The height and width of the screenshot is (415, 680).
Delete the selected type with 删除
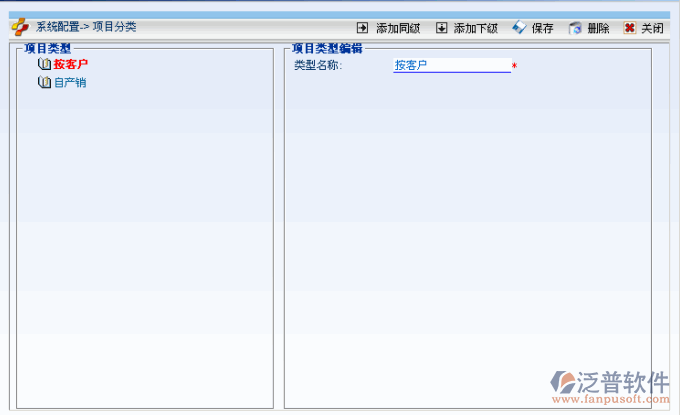(x=598, y=29)
